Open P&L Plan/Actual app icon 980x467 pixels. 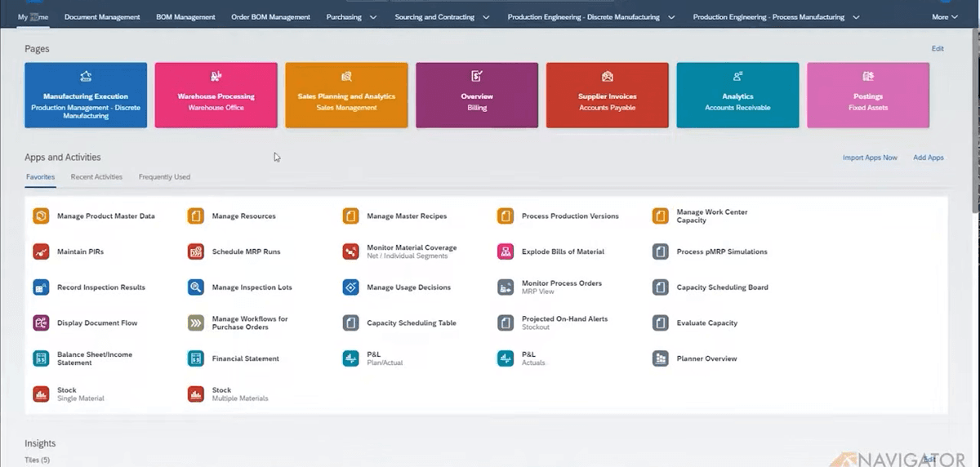(350, 358)
